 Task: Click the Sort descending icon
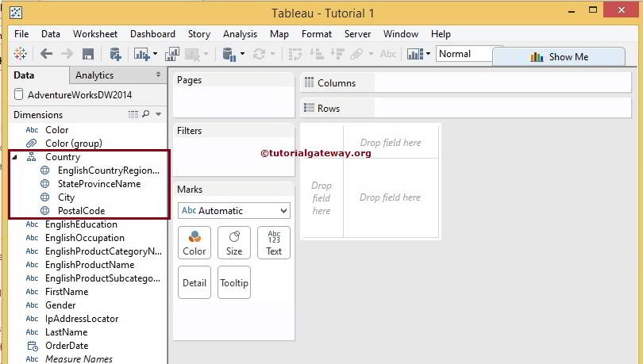pos(337,54)
